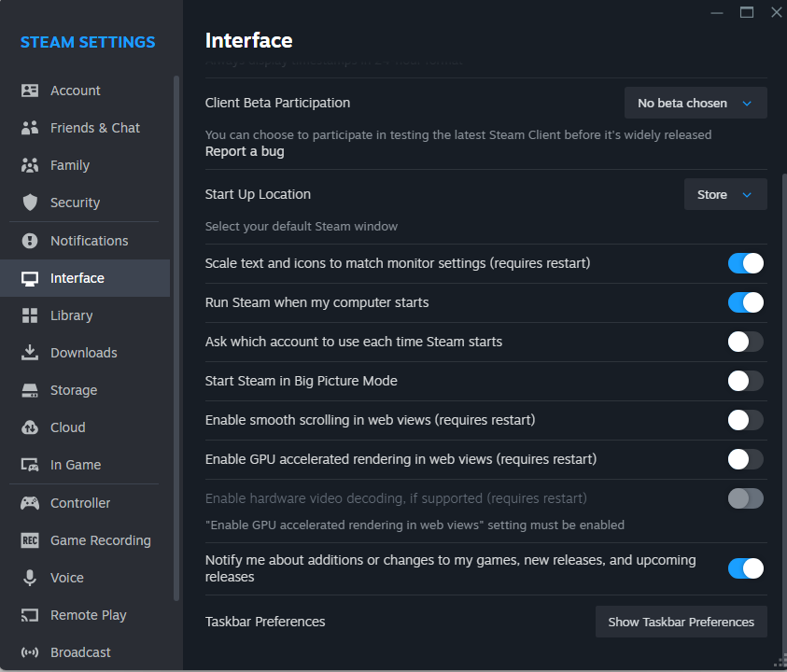The width and height of the screenshot is (787, 672).
Task: Click the Broadcast signal icon
Action: click(x=30, y=652)
